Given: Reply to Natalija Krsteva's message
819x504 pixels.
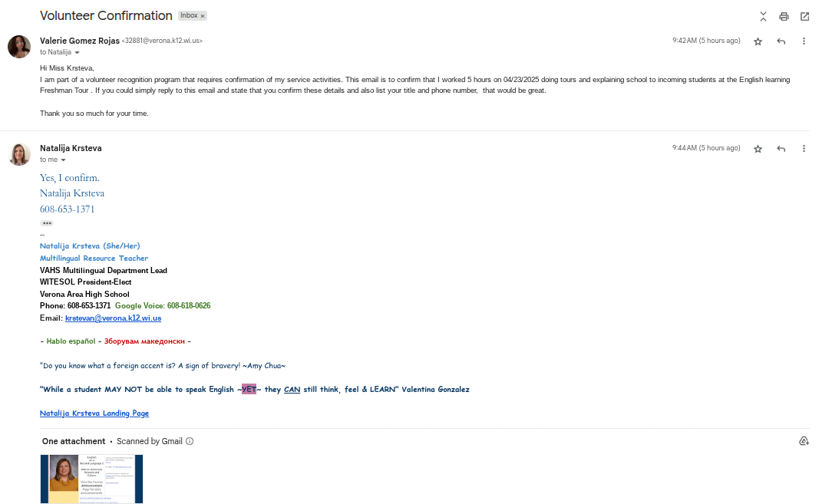Looking at the screenshot, I should pos(781,149).
